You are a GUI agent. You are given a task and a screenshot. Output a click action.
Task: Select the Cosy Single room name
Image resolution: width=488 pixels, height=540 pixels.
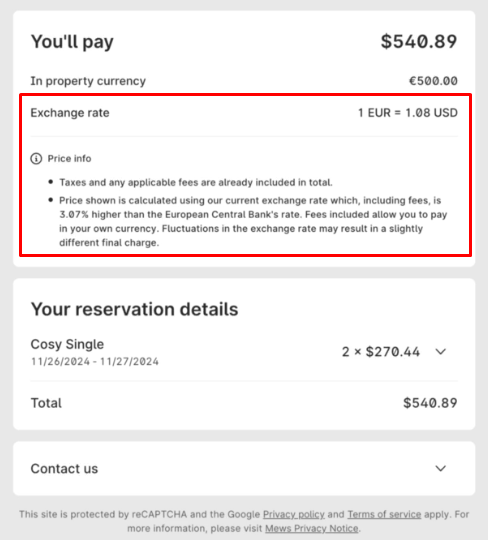67,344
